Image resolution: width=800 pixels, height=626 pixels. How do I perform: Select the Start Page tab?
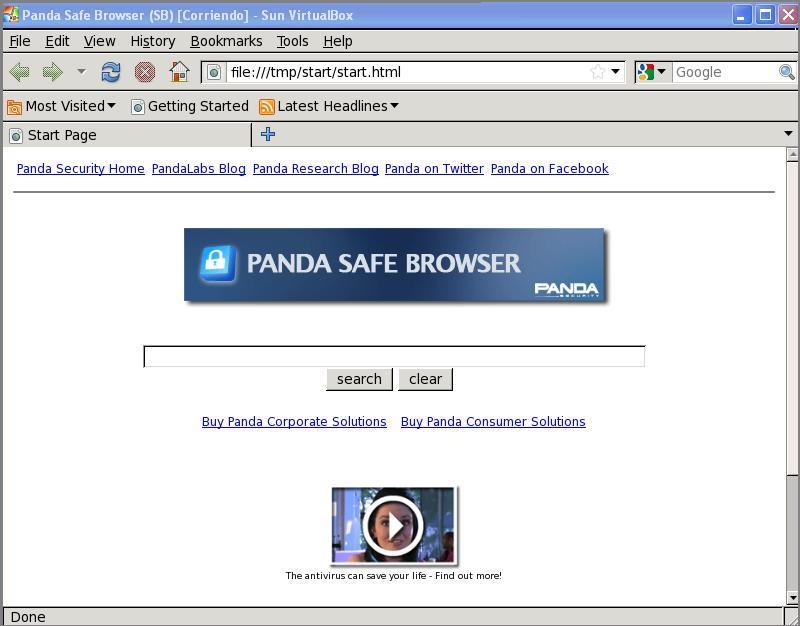(x=127, y=135)
